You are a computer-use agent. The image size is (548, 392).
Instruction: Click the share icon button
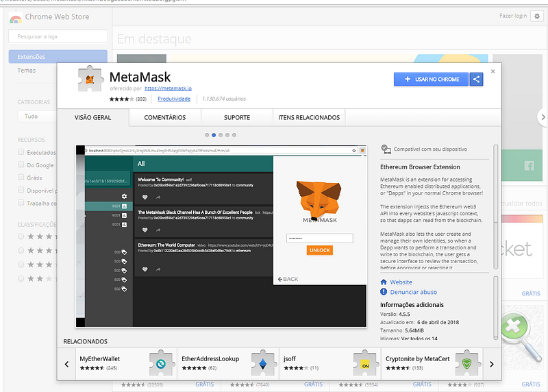(x=476, y=79)
